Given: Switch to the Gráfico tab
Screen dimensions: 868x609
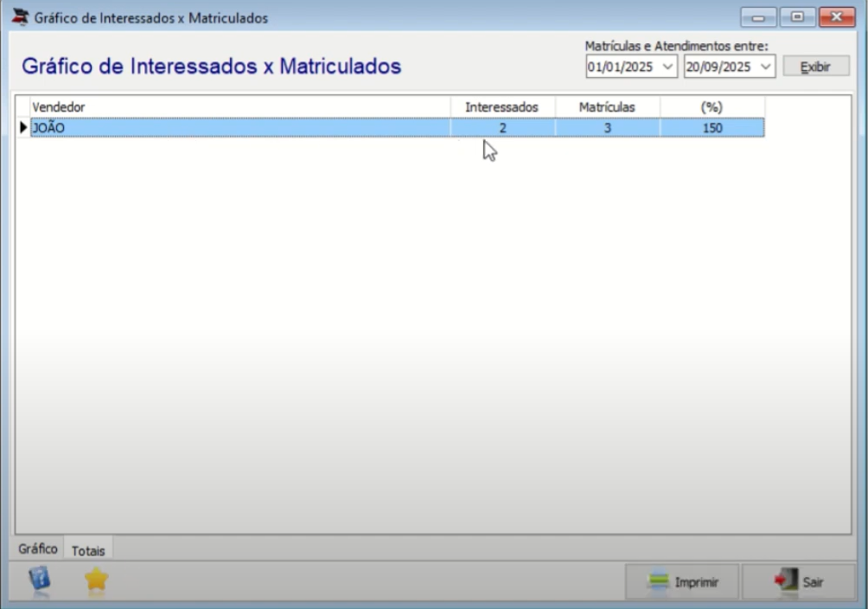Looking at the screenshot, I should point(38,548).
